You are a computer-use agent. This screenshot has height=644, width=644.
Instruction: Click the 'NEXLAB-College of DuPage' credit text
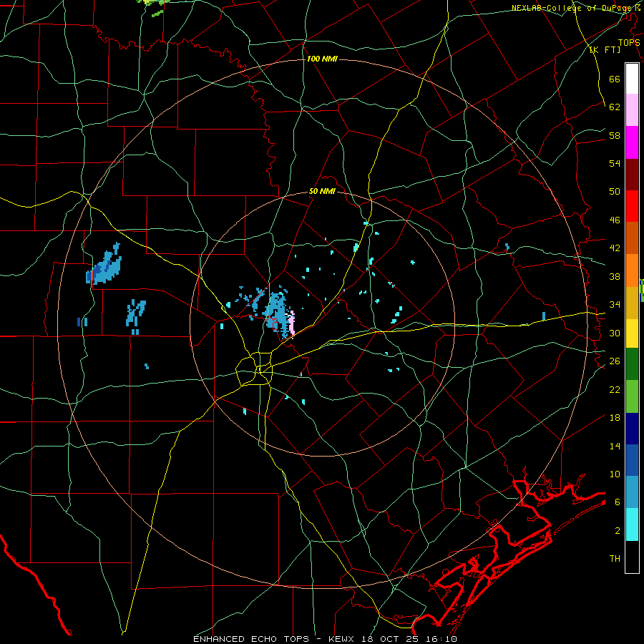point(571,8)
